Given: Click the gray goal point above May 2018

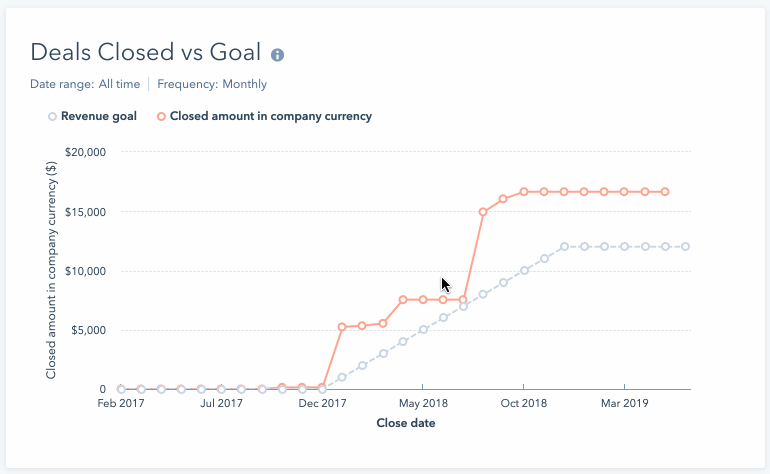Looking at the screenshot, I should (423, 329).
